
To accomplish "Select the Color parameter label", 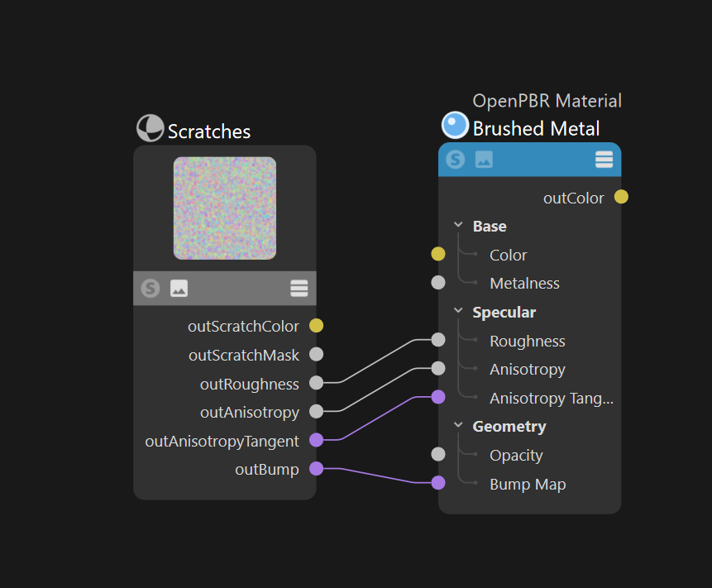I will pyautogui.click(x=508, y=256).
